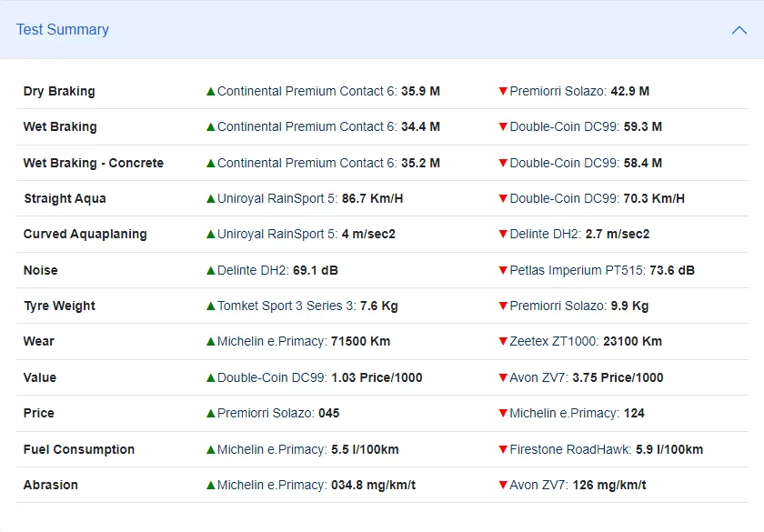Click Michelin e.Primacy: 5.5 l/100km entry
This screenshot has height=532, width=764.
pos(308,449)
